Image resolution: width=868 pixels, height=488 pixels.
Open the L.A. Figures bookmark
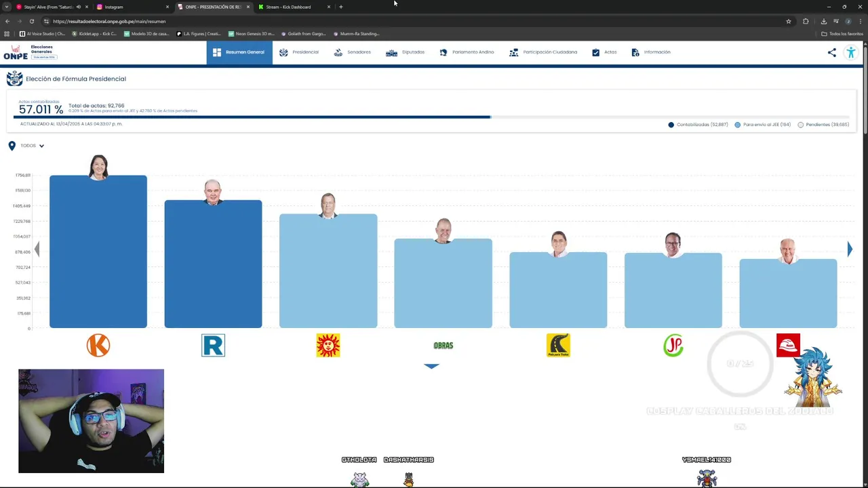[x=199, y=34]
